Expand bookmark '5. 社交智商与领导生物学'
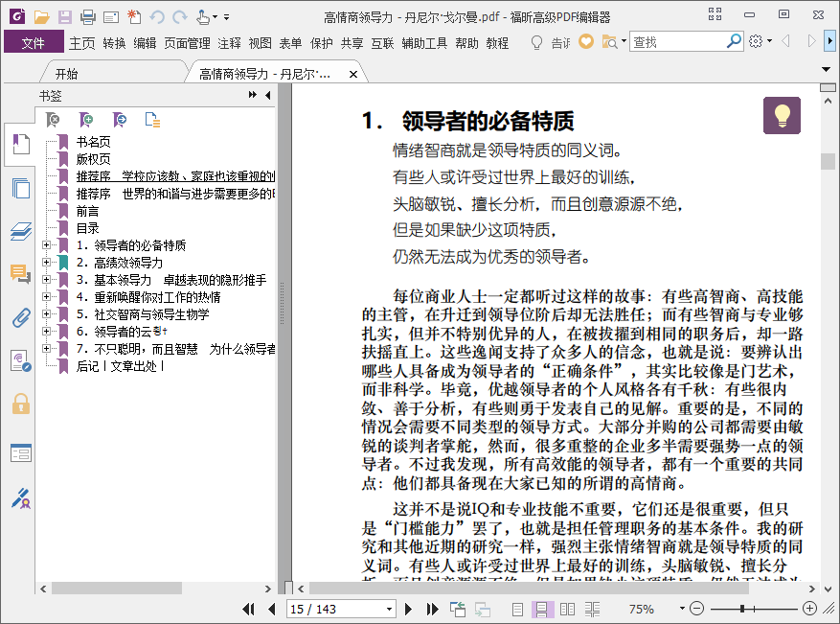Viewport: 840px width, 624px height. click(x=47, y=313)
